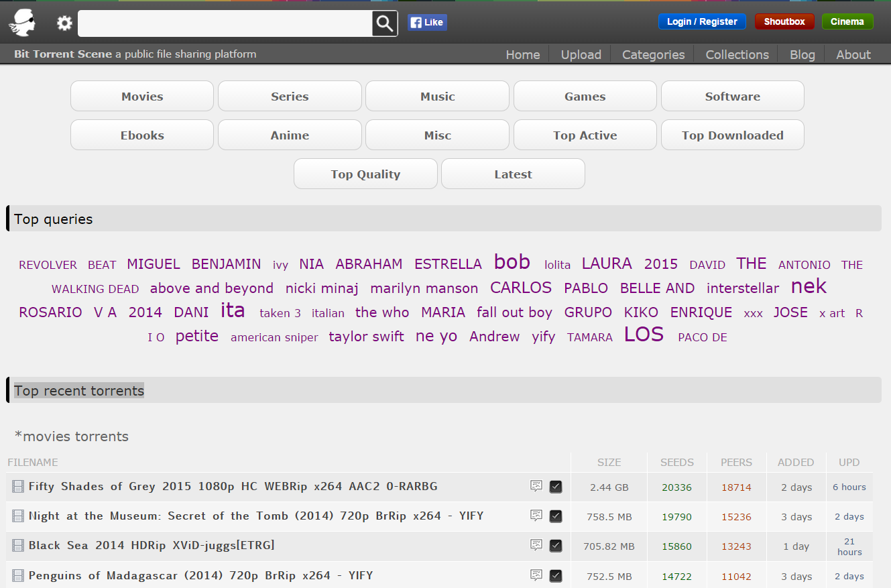This screenshot has width=891, height=588.
Task: Click the 2.44 GB size cell
Action: pos(609,487)
